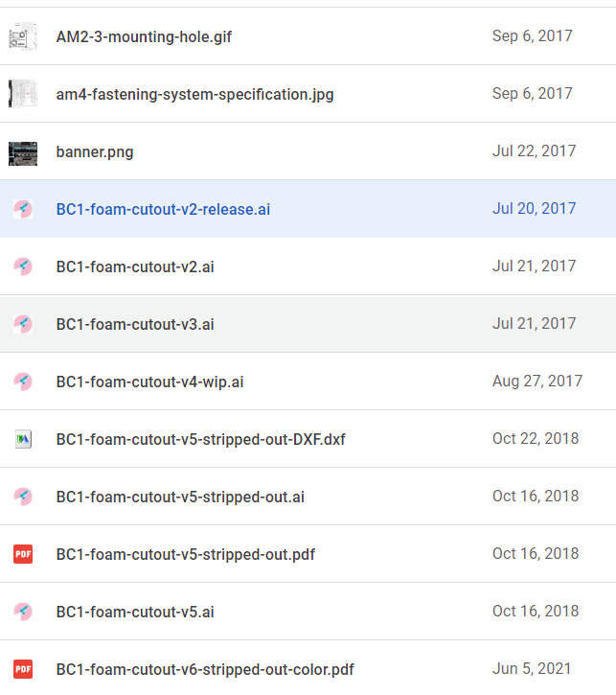The height and width of the screenshot is (695, 616).
Task: Open the banner.png file name
Action: click(x=95, y=151)
